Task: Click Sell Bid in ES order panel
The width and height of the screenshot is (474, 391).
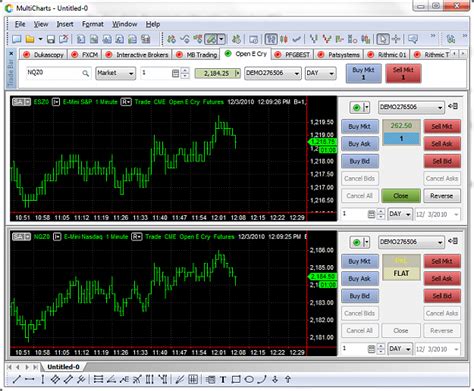Action: point(442,161)
